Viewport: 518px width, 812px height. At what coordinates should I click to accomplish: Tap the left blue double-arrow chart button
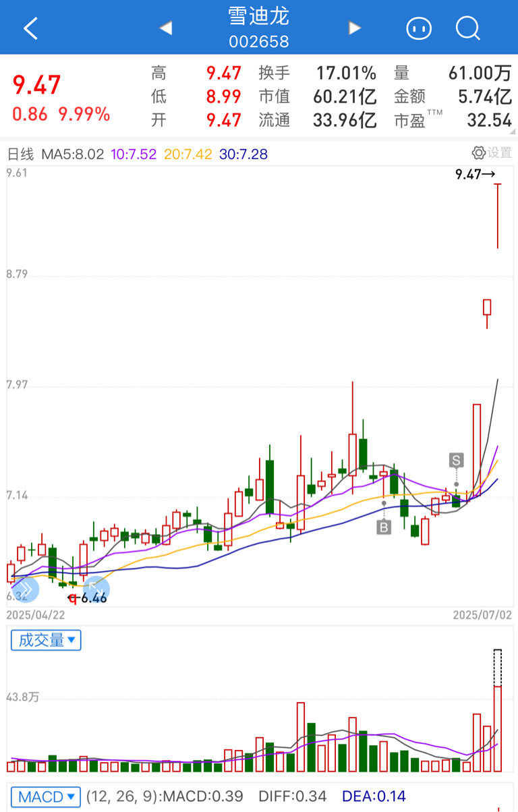click(x=26, y=589)
